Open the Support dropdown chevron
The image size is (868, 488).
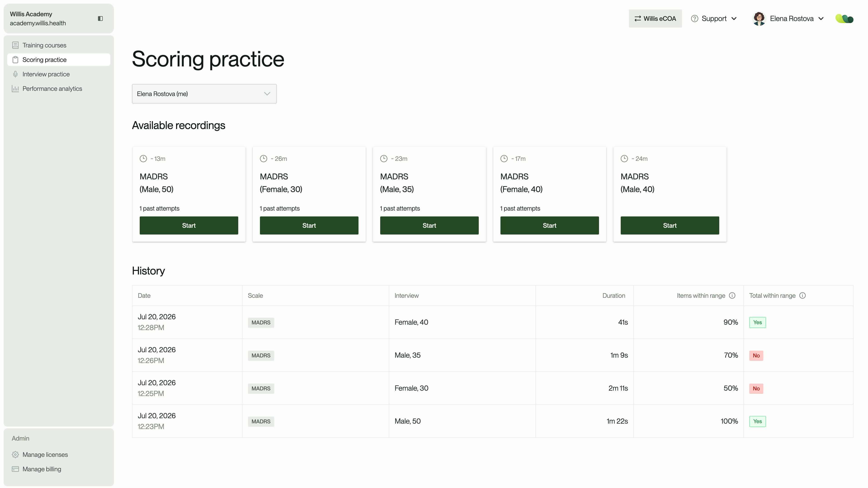tap(734, 19)
